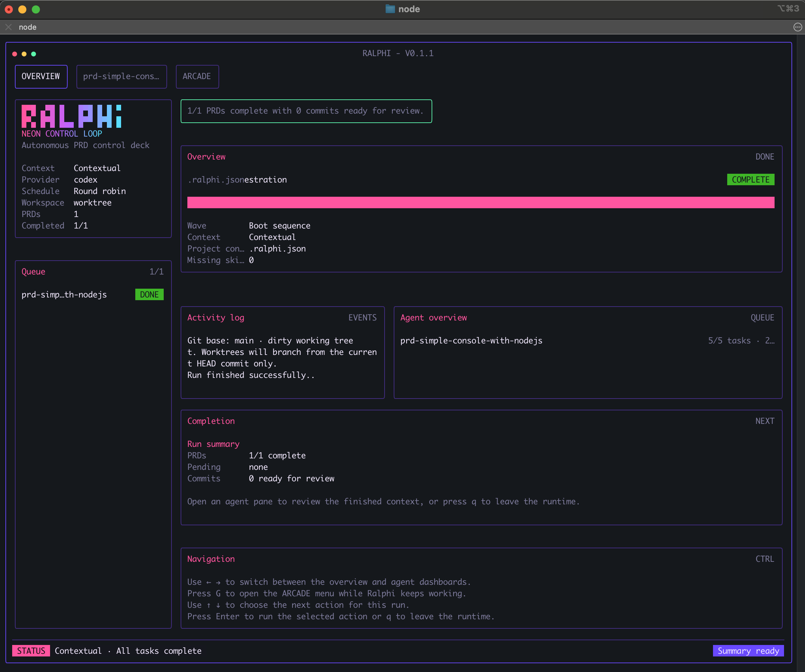The image size is (805, 672).
Task: Click the yellow dot in the RALPHI header
Action: [24, 54]
